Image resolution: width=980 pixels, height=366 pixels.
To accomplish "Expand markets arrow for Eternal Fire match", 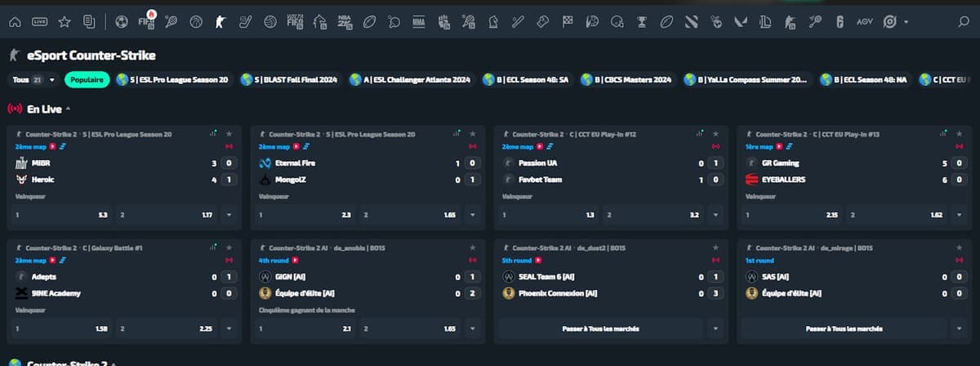I will (x=472, y=215).
